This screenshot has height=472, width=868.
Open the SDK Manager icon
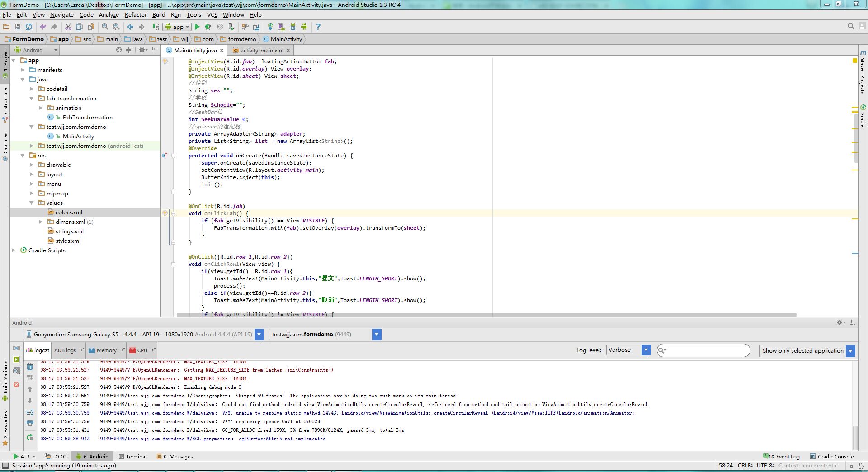click(x=292, y=27)
